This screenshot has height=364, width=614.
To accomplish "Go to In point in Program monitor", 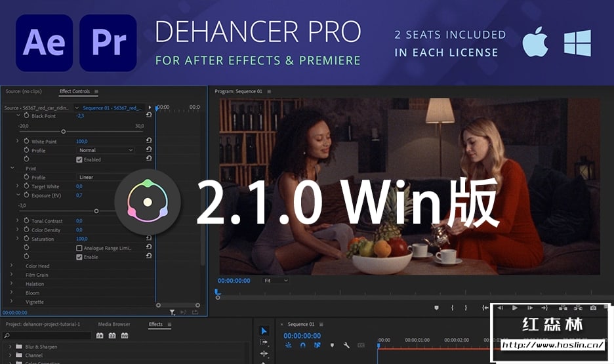I will click(485, 308).
